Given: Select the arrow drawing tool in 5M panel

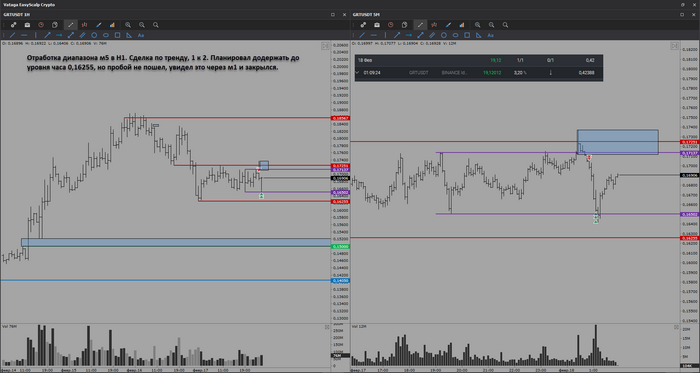Looking at the screenshot, I should pos(397,35).
